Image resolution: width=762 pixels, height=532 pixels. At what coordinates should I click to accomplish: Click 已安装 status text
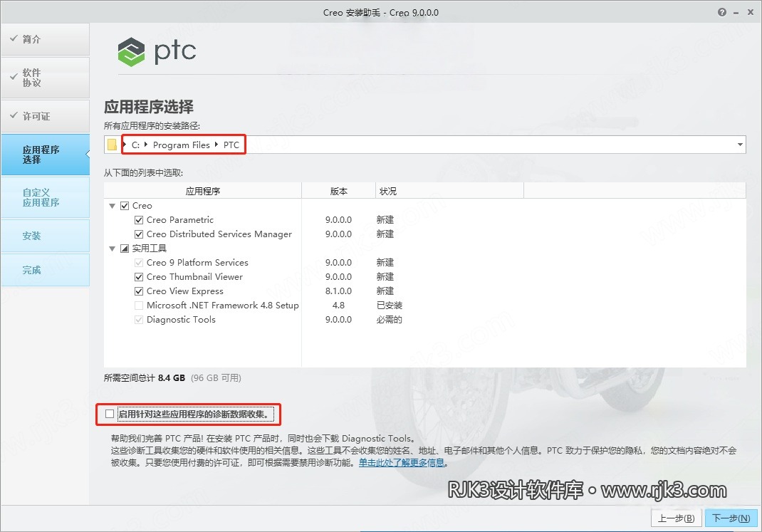[390, 306]
